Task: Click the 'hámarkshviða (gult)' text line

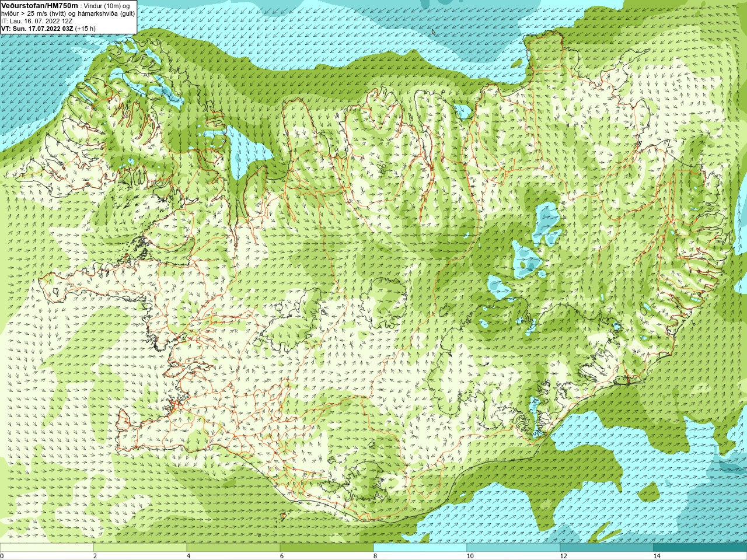Action: pos(105,13)
